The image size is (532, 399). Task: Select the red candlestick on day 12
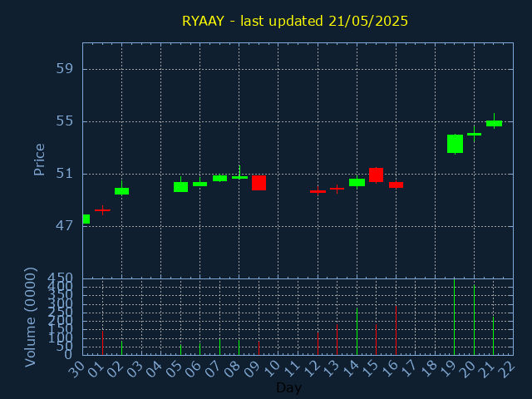(x=318, y=191)
